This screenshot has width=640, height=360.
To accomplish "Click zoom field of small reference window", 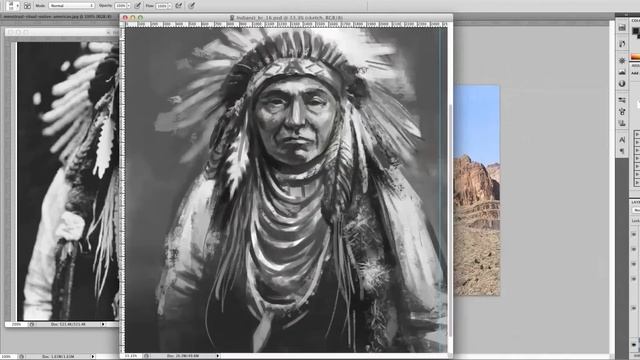I will [16, 324].
